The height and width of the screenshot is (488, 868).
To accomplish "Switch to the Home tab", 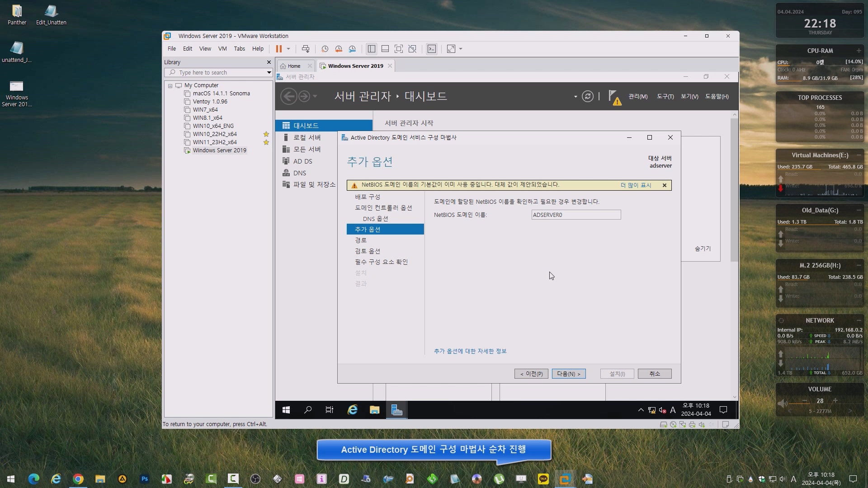I will click(x=294, y=66).
